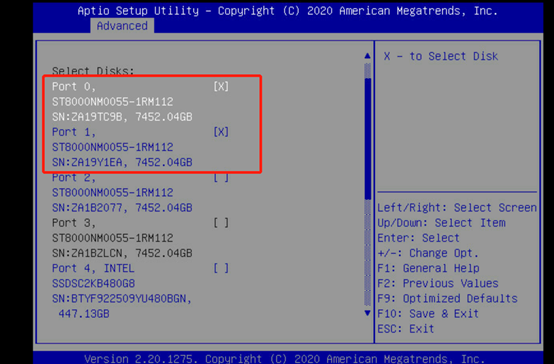Click serial 'SN:ZA1BZLCN, 7452.04GB'
This screenshot has width=554, height=364.
[x=122, y=253]
